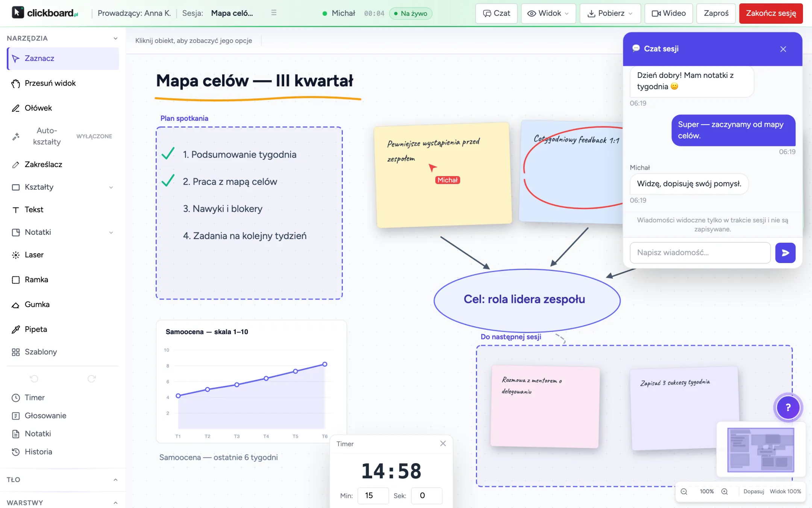Select the Zaznacz pointer tool

(x=63, y=58)
